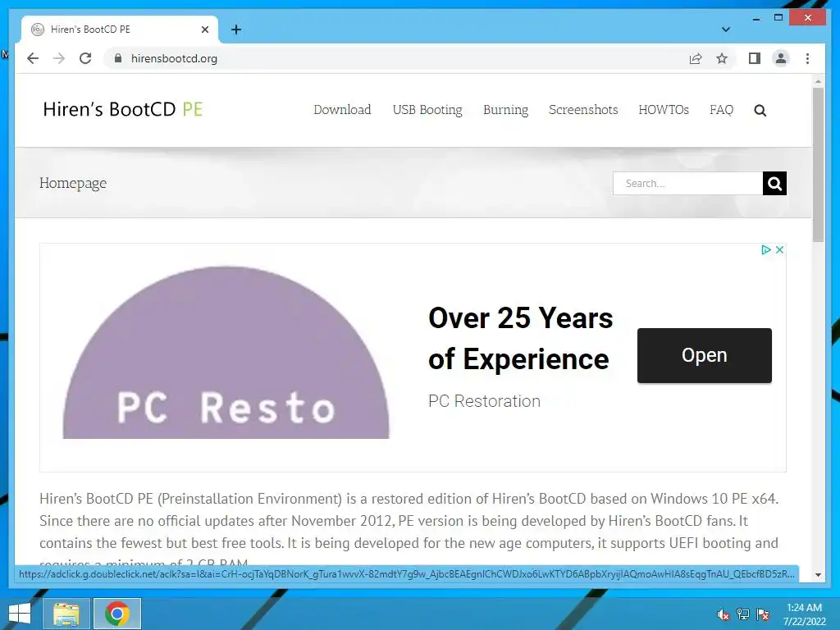The height and width of the screenshot is (630, 840).
Task: Select the Hiren's BootCD PE tab
Action: 120,30
